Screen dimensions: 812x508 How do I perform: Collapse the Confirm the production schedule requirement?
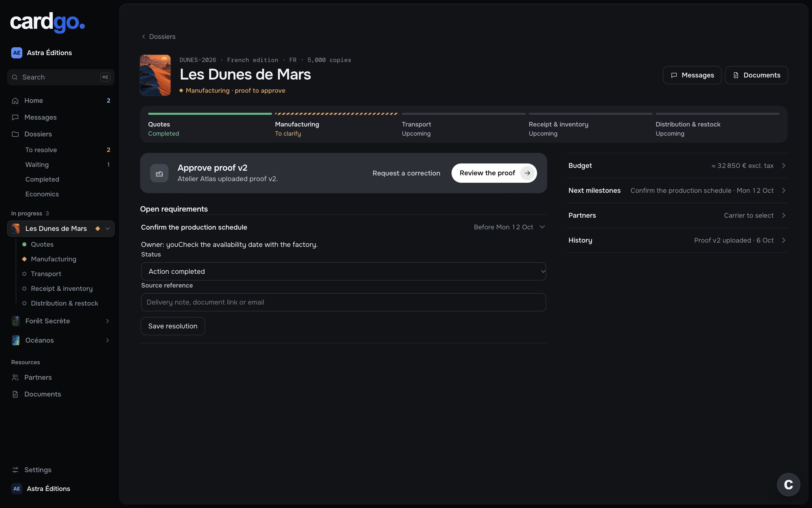pos(542,227)
